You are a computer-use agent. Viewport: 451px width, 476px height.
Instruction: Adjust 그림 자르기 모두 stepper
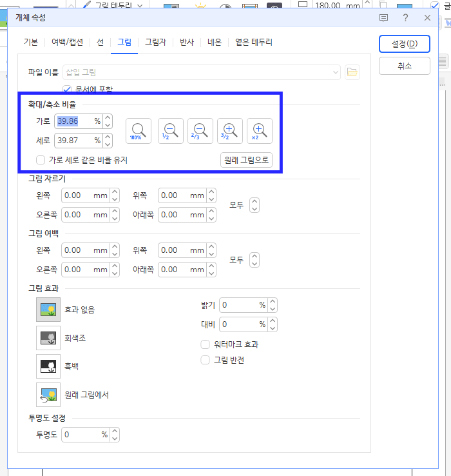click(x=254, y=205)
